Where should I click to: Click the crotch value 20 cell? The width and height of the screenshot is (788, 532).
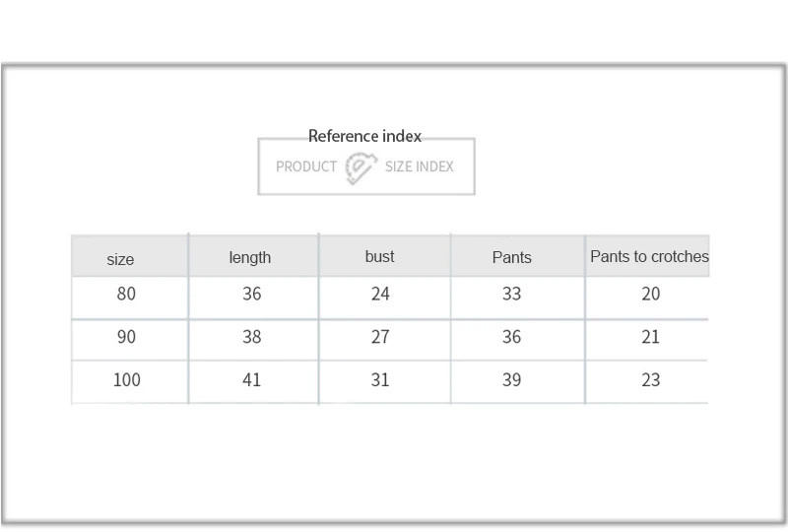(x=650, y=294)
